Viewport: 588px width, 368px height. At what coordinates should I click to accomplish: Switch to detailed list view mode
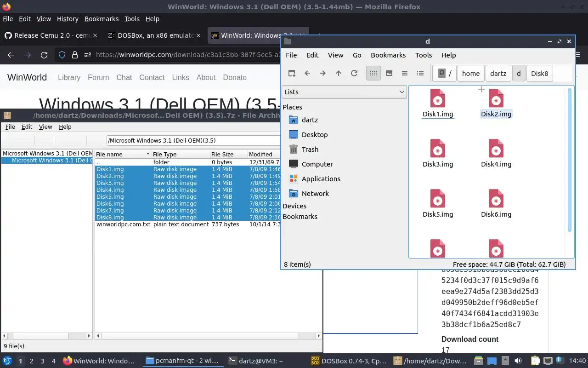click(420, 73)
